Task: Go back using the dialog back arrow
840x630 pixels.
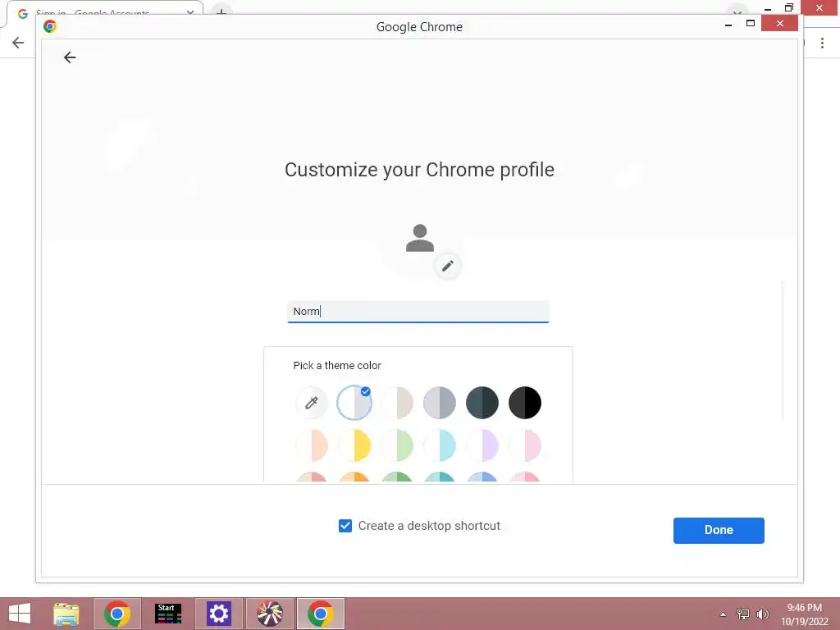Action: (70, 57)
